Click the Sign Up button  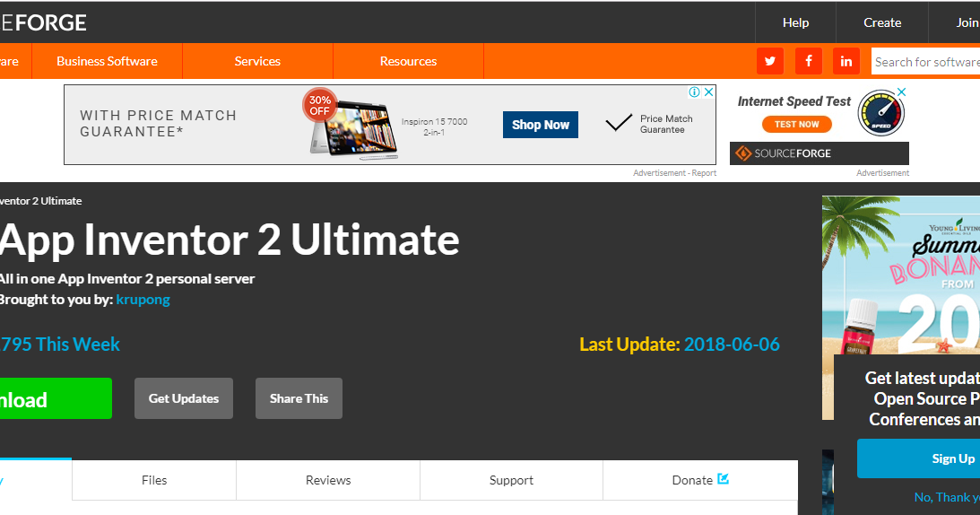[919, 458]
